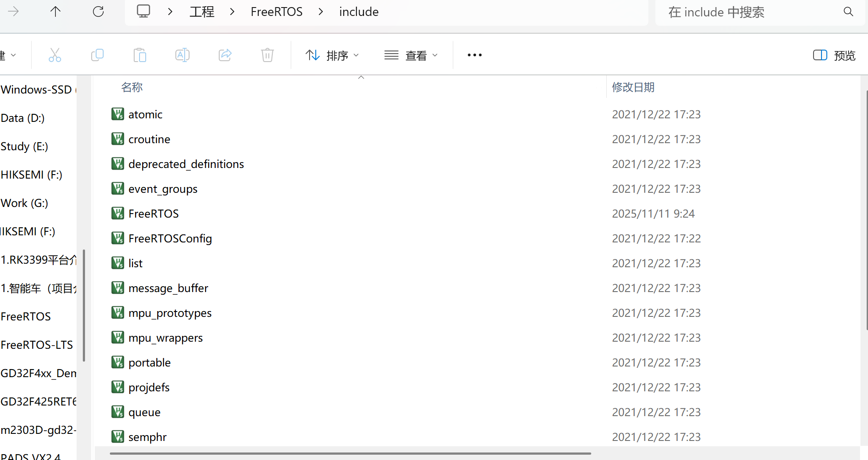Open GD32F4xx_Dem folder in sidebar
The width and height of the screenshot is (868, 460).
coord(38,373)
